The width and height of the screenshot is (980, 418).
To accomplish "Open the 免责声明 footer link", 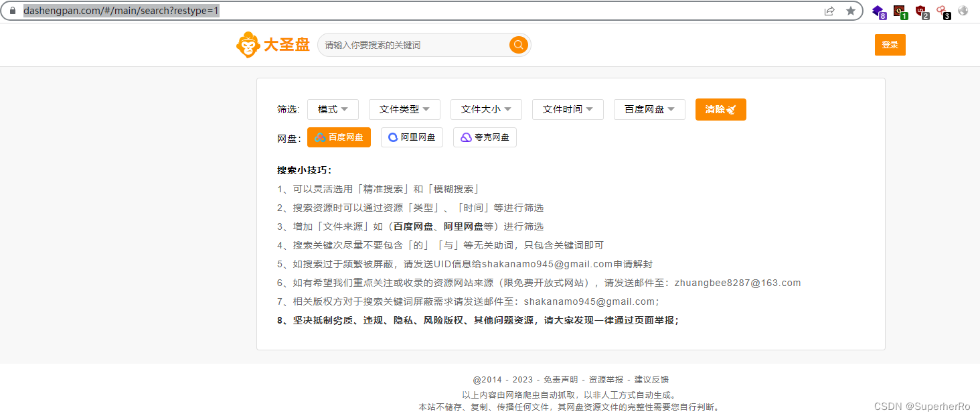I will pos(560,380).
